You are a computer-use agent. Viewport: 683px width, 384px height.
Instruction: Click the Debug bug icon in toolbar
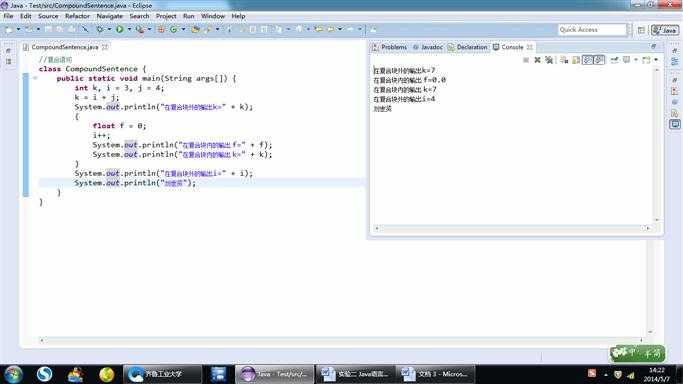coord(100,29)
